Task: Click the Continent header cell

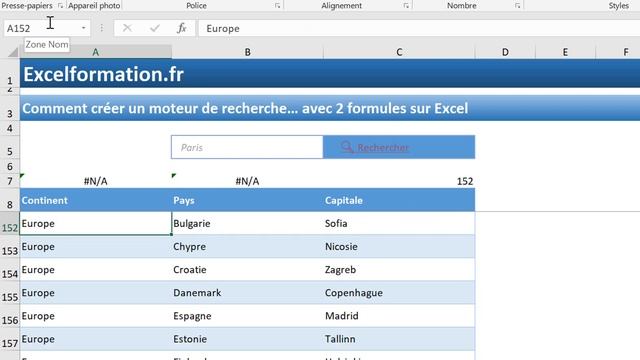Action: tap(96, 200)
